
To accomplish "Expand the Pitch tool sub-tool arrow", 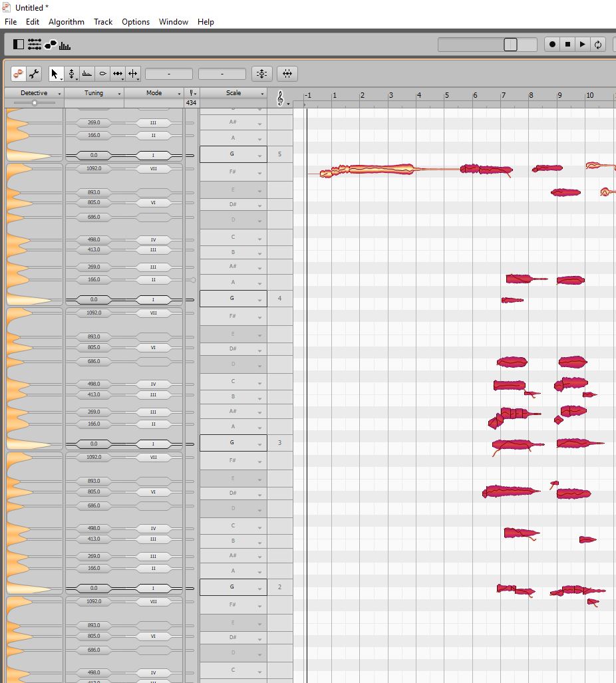I will coord(77,79).
